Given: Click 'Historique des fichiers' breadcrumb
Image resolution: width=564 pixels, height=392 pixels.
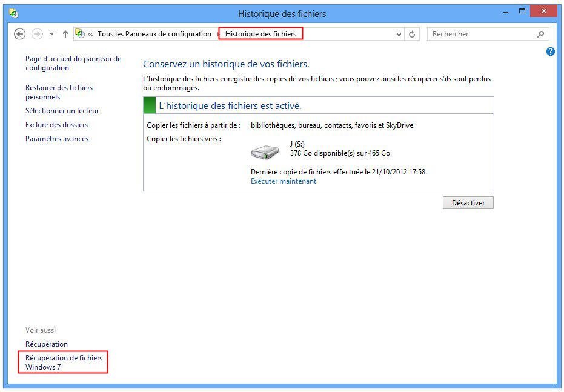Looking at the screenshot, I should [260, 34].
